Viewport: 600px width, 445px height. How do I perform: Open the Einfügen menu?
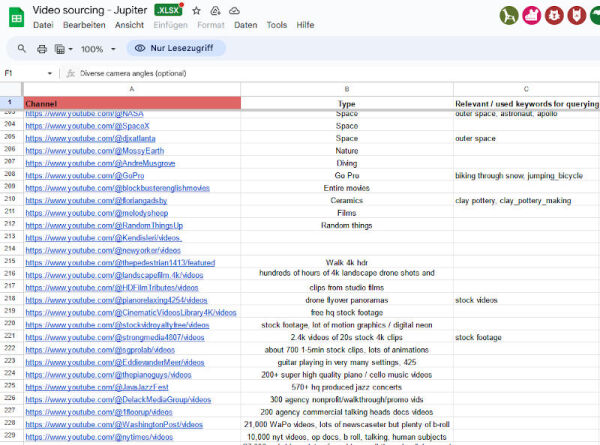(171, 25)
